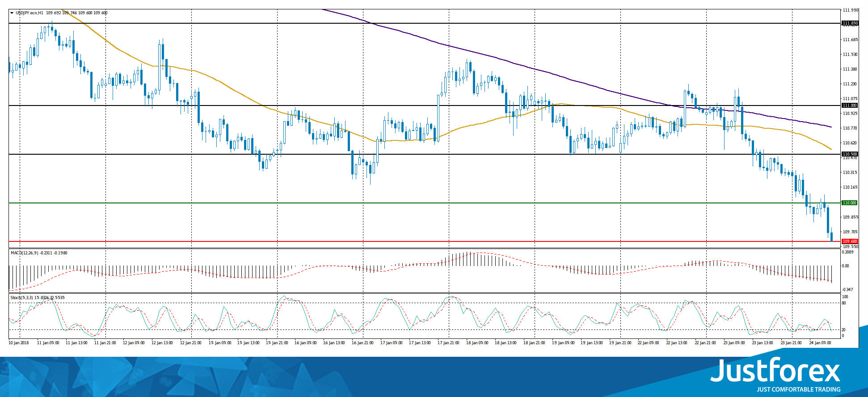Click the Stochastic 20 level scale value
868x397 pixels.
tap(844, 330)
